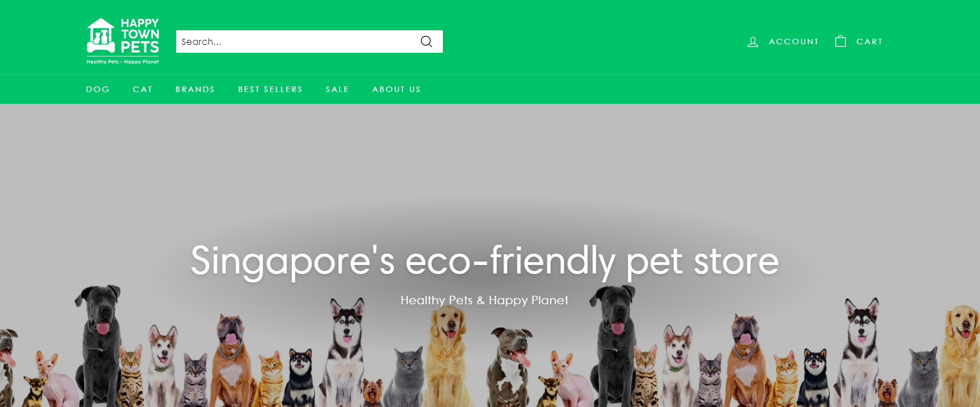Open the DOG menu item
The height and width of the screenshot is (407, 980).
click(x=98, y=89)
